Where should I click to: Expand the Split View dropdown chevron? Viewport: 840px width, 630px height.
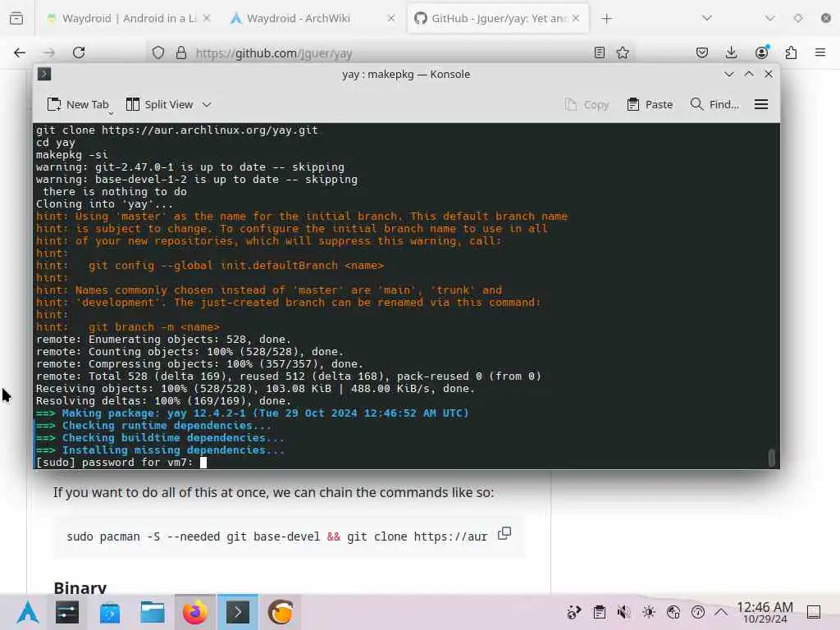(207, 104)
